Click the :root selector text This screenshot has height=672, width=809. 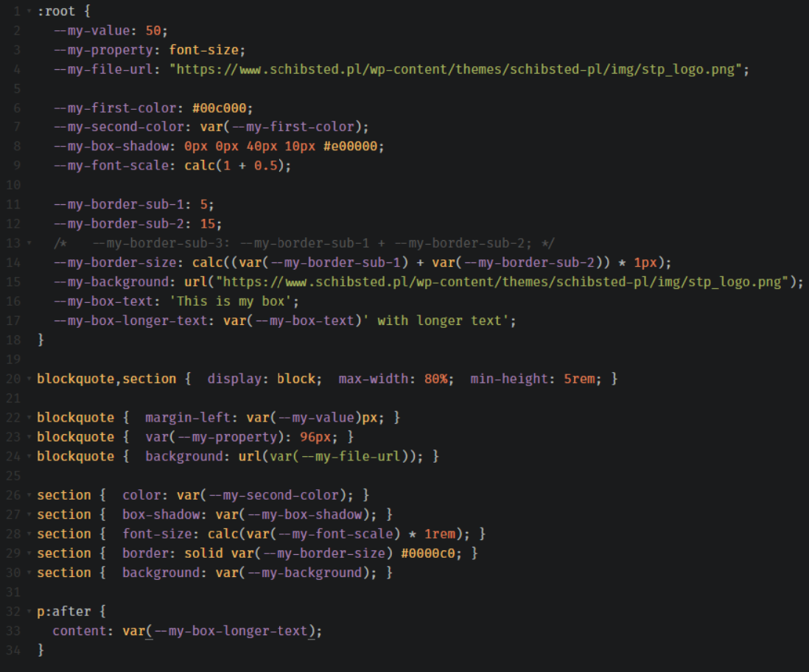click(x=56, y=11)
